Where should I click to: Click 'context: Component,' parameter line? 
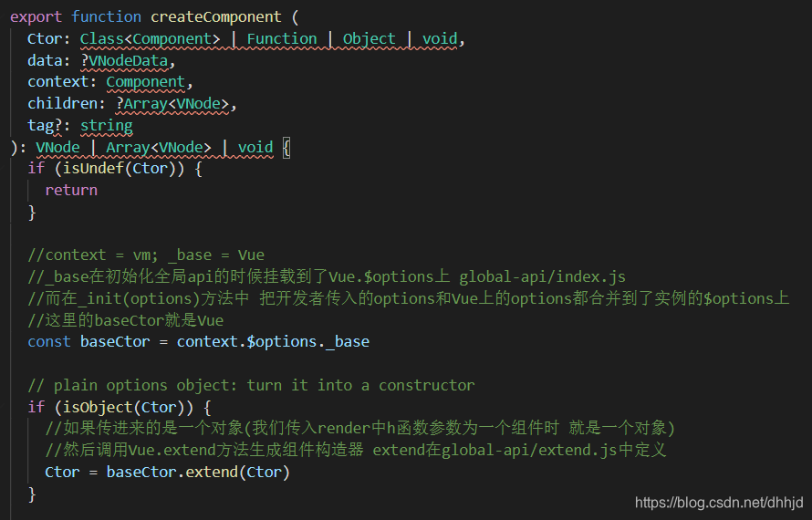click(x=110, y=82)
